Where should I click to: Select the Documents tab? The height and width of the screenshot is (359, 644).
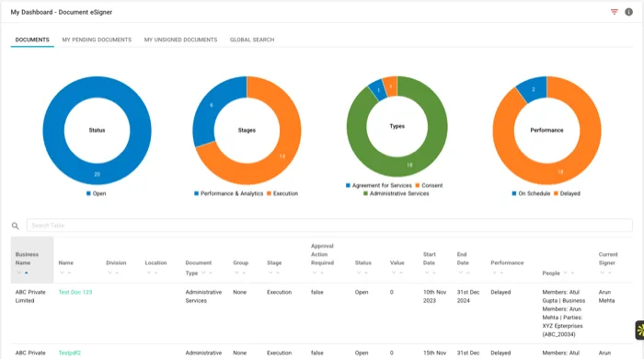coord(32,40)
